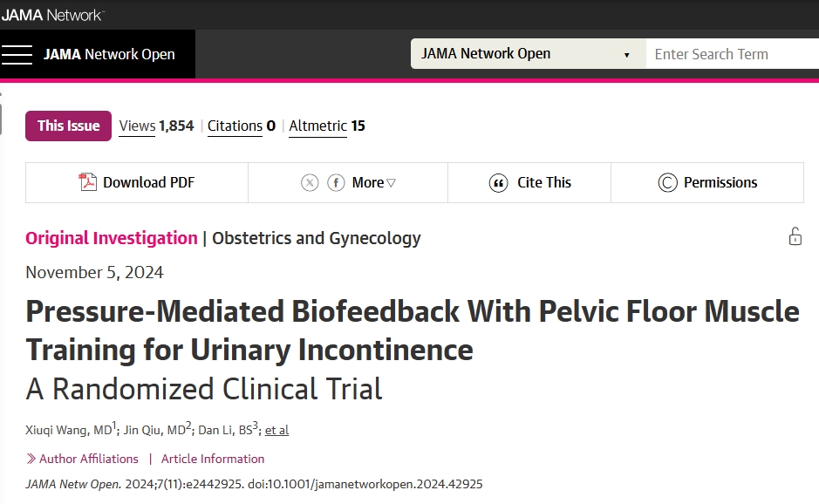819x504 pixels.
Task: Show all authors via et al link
Action: pos(276,430)
